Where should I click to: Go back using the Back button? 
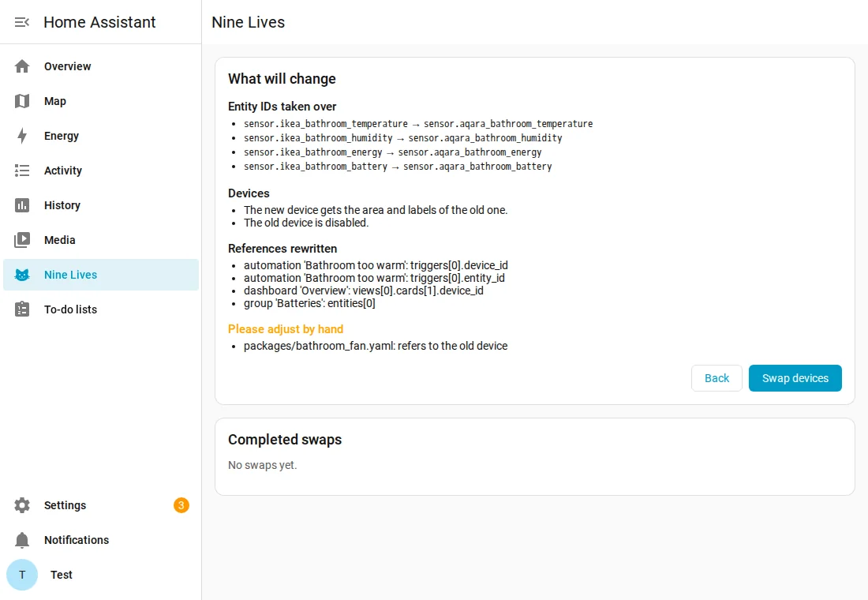coord(716,378)
